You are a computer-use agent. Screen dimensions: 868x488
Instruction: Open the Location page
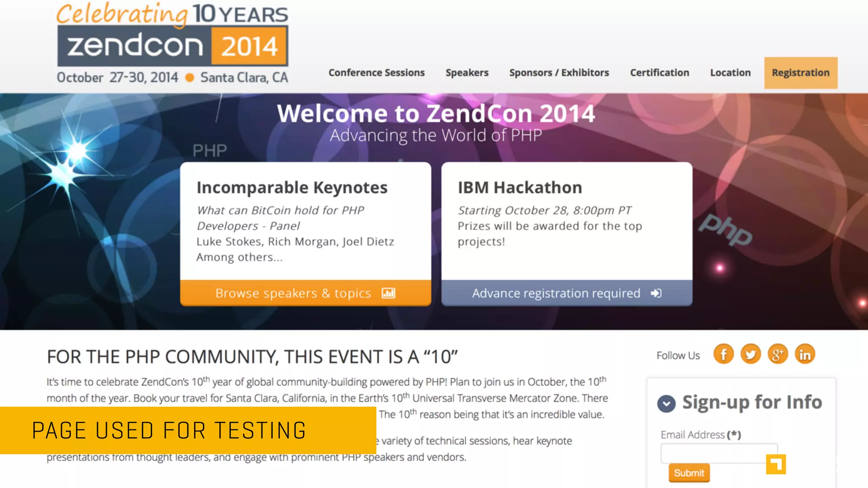pyautogui.click(x=730, y=73)
